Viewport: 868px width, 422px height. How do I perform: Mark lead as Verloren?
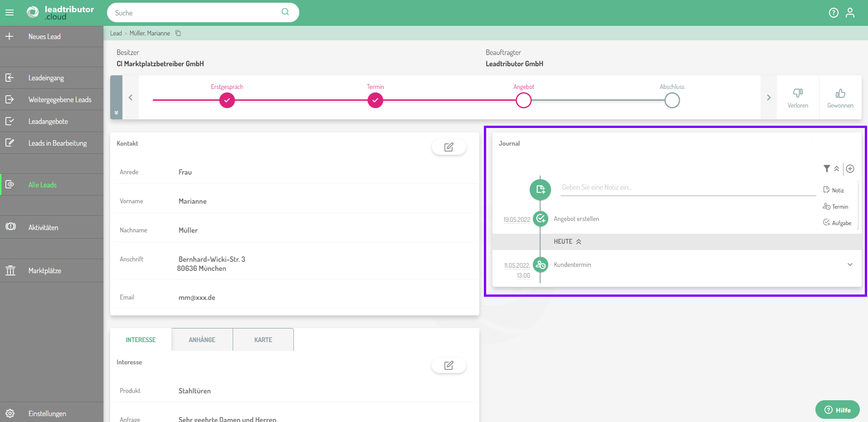[x=798, y=98]
